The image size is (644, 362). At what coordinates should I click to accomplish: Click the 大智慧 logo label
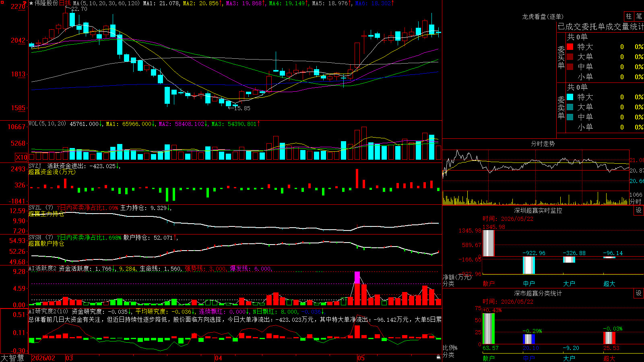12,358
